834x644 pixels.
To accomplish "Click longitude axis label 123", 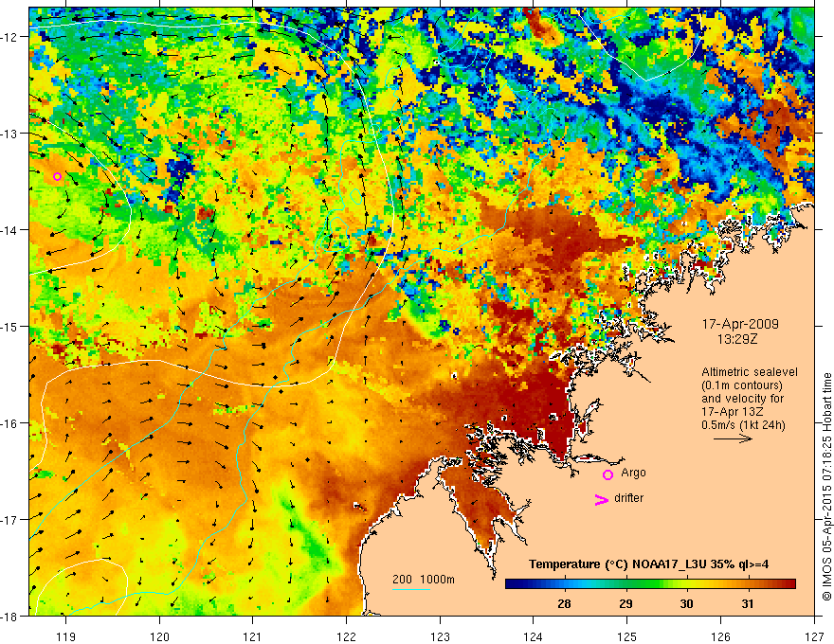I will tap(440, 636).
